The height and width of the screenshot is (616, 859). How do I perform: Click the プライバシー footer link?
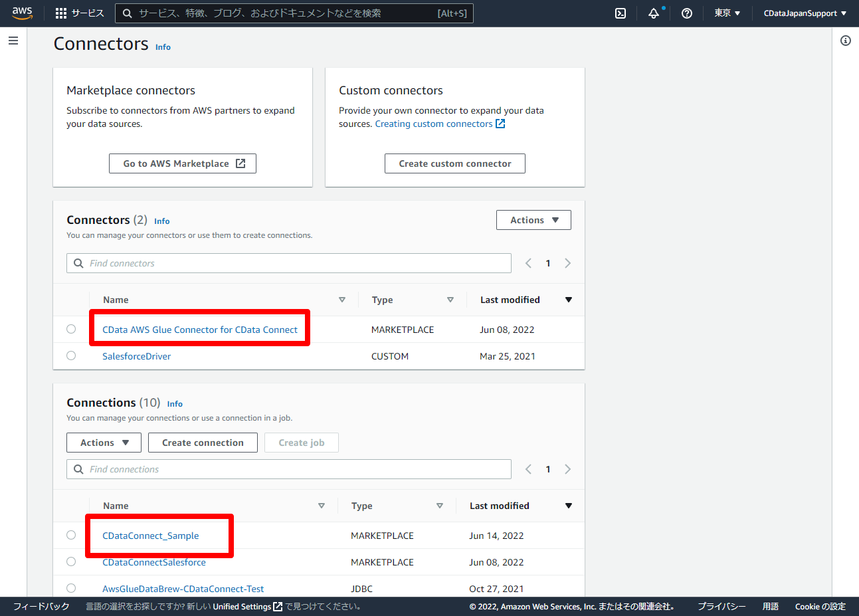721,607
